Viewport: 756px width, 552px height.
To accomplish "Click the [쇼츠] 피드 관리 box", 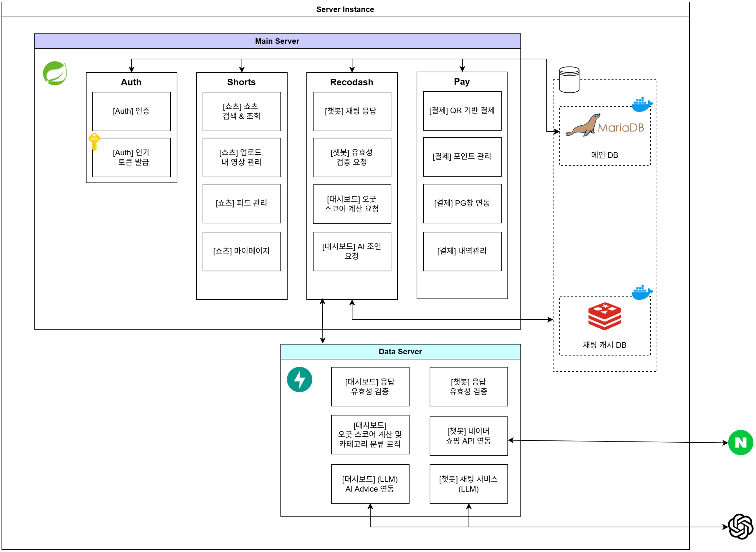I will tap(242, 203).
